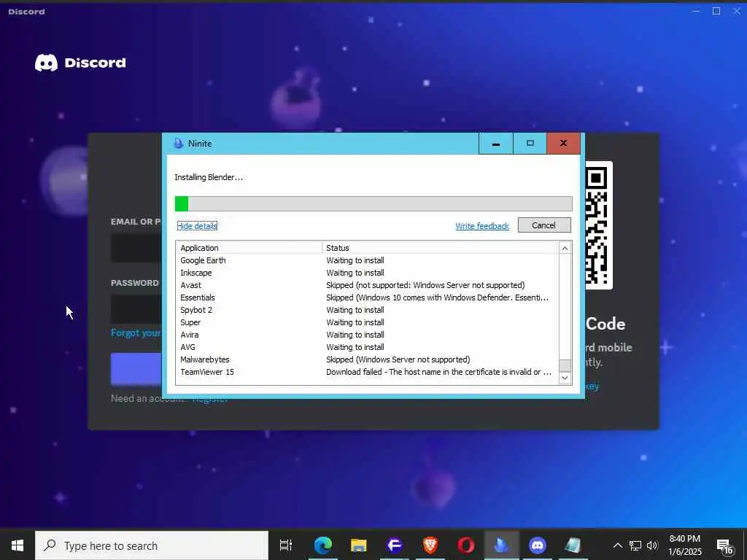
Task: Click the purple F app taskbar icon
Action: coord(395,545)
